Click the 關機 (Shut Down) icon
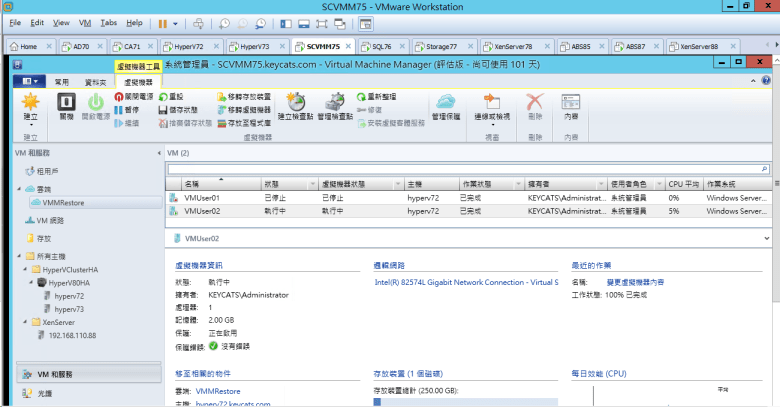780x407 pixels. (66, 102)
